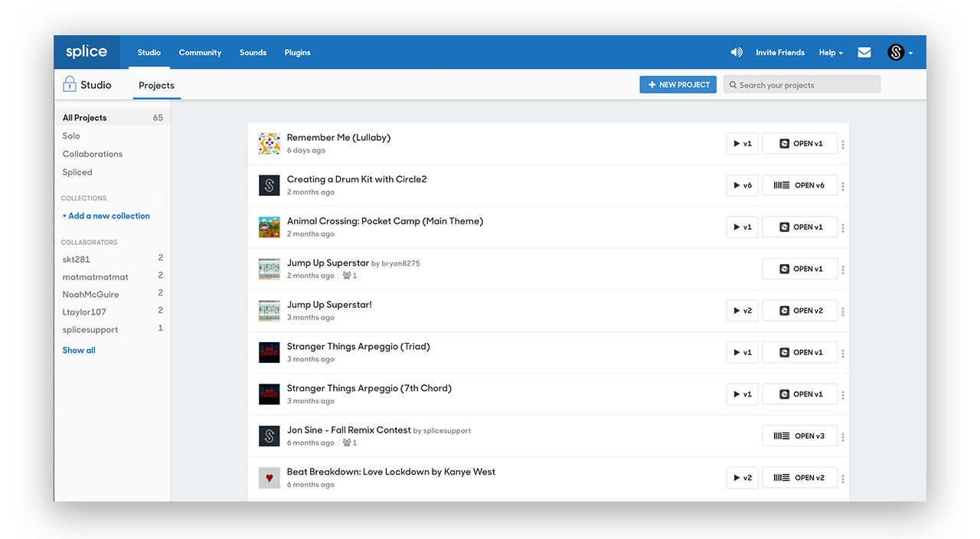Open more options for Remember Me (Lullaby)
980x539 pixels.
[x=843, y=145]
